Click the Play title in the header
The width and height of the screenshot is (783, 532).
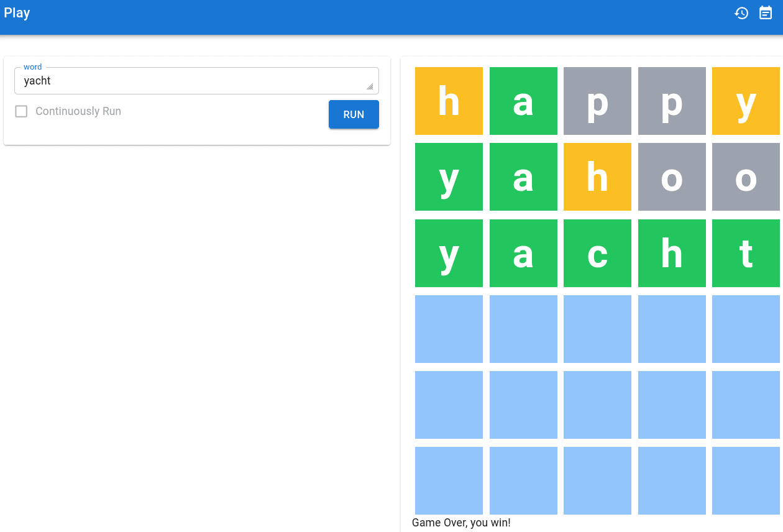[x=17, y=12]
